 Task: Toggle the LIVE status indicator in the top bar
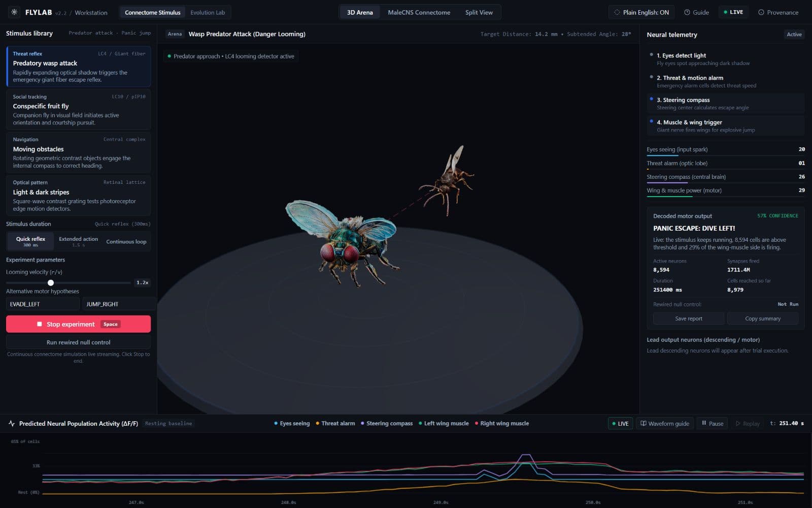click(x=733, y=12)
